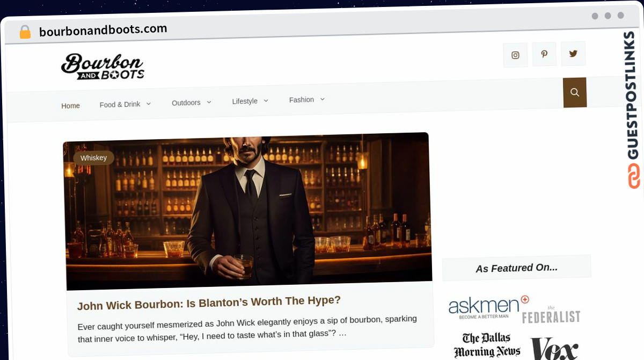644x360 pixels.
Task: Open the Outdoors menu
Action: 186,103
